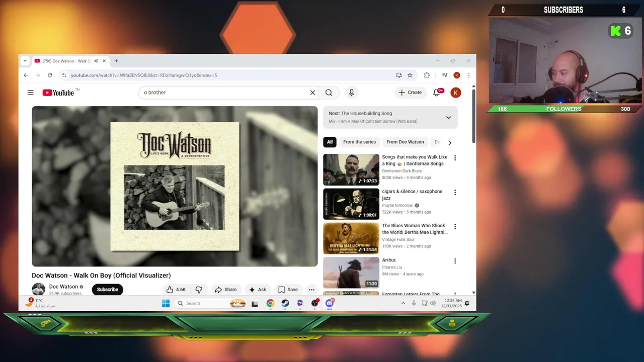This screenshot has height=362, width=644.
Task: Open options for Blues Woman video
Action: pos(455,227)
